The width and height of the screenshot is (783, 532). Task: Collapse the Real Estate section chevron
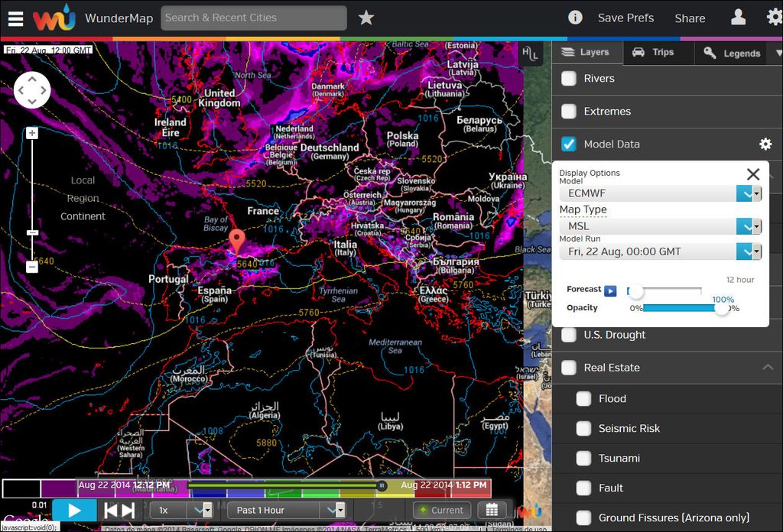tap(768, 368)
